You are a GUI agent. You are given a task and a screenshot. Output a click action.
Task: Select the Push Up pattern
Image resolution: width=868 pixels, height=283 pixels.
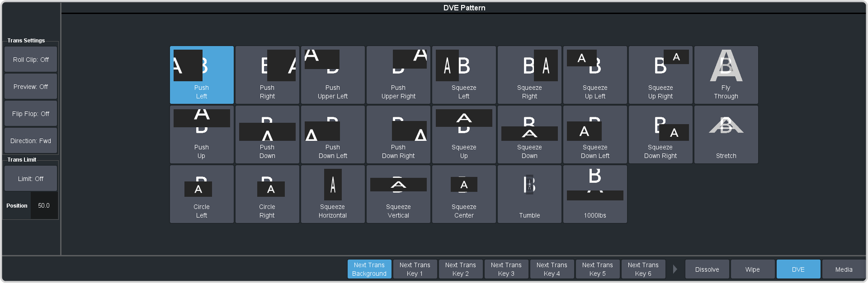click(202, 135)
